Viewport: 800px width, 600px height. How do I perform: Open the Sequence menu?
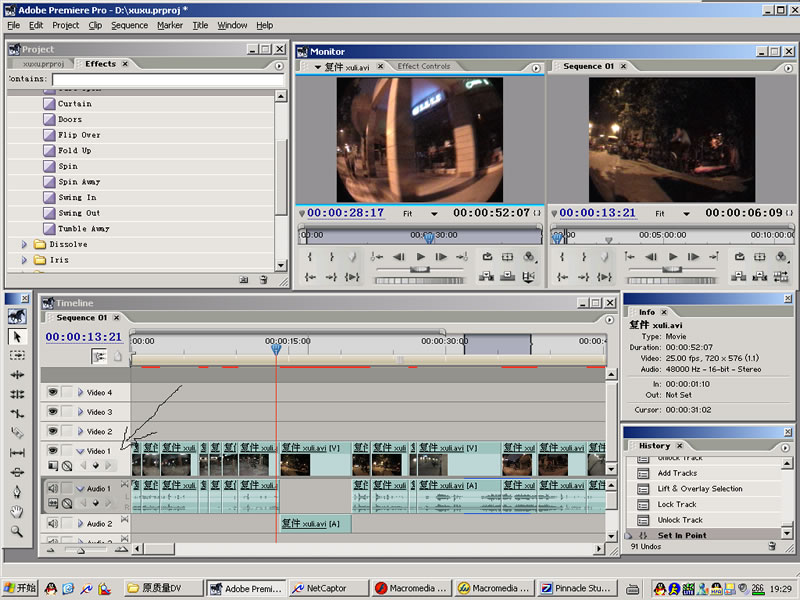[130, 25]
